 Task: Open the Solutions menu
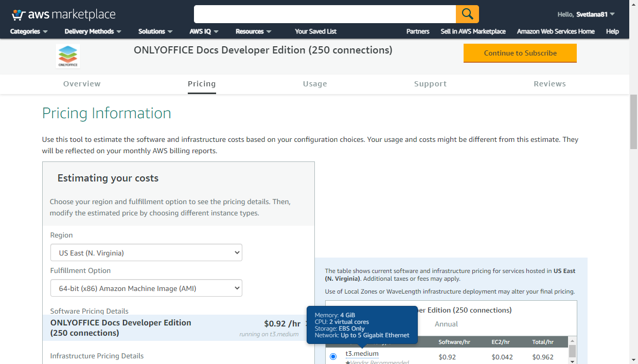[x=155, y=31]
